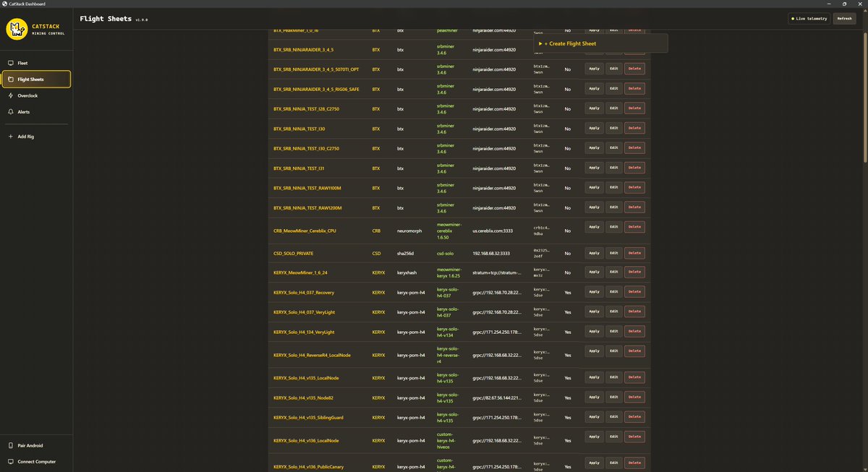This screenshot has height=472, width=868.
Task: Apply the BTX_SRB_NINJA_TEST_I30 flight sheet
Action: coord(594,128)
